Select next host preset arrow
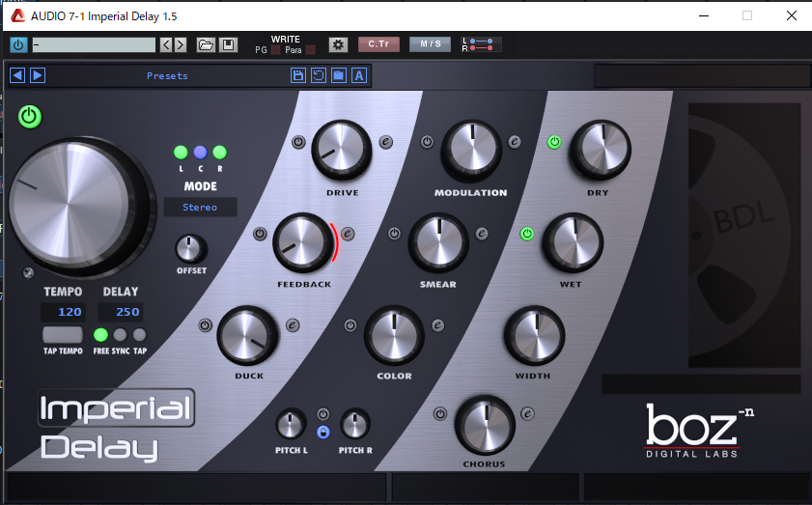The image size is (812, 505). (181, 45)
